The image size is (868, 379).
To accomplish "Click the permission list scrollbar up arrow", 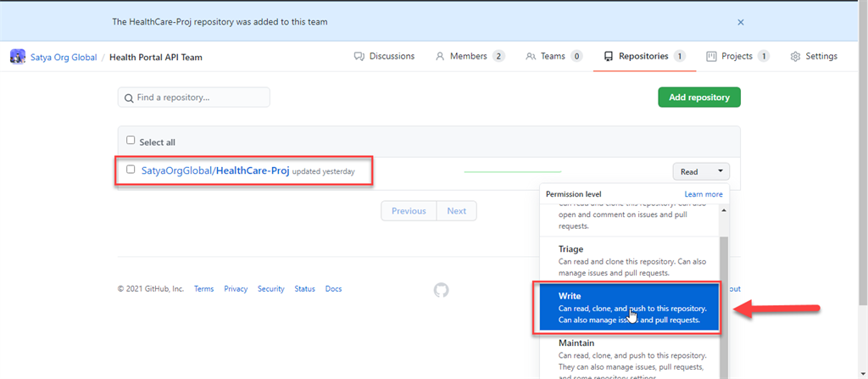I will 724,211.
